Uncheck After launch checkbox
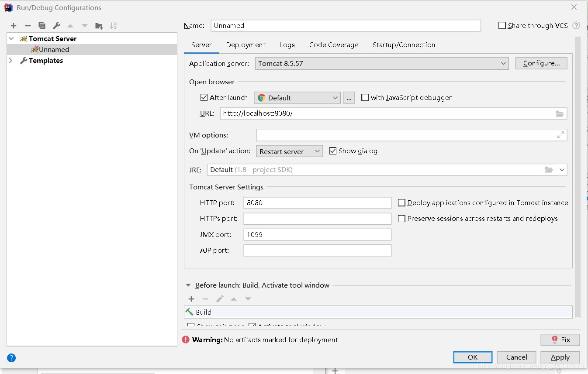Image resolution: width=588 pixels, height=374 pixels. [204, 98]
